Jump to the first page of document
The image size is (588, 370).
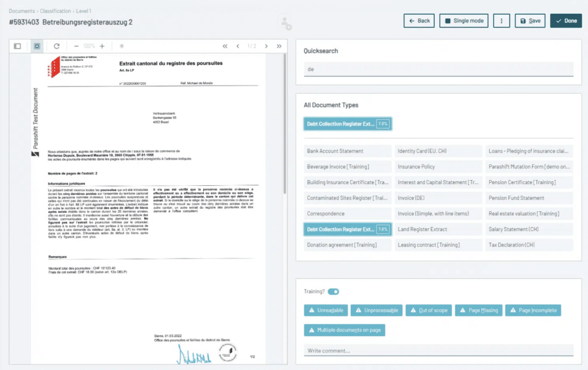click(x=225, y=46)
